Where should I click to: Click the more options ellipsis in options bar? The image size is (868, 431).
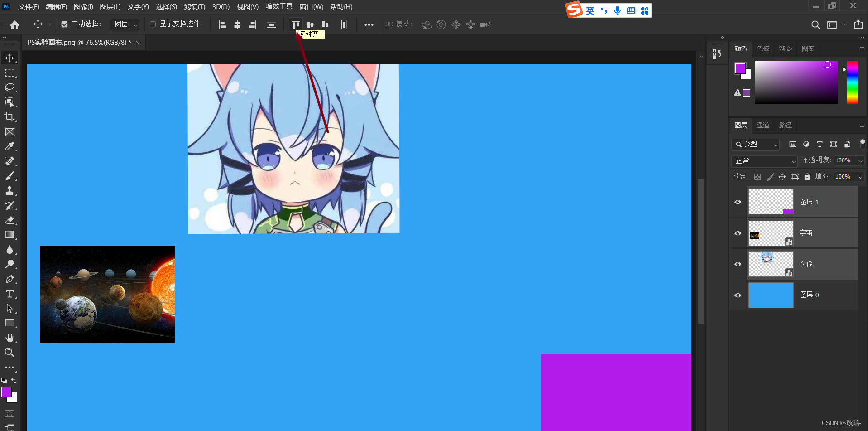point(369,24)
